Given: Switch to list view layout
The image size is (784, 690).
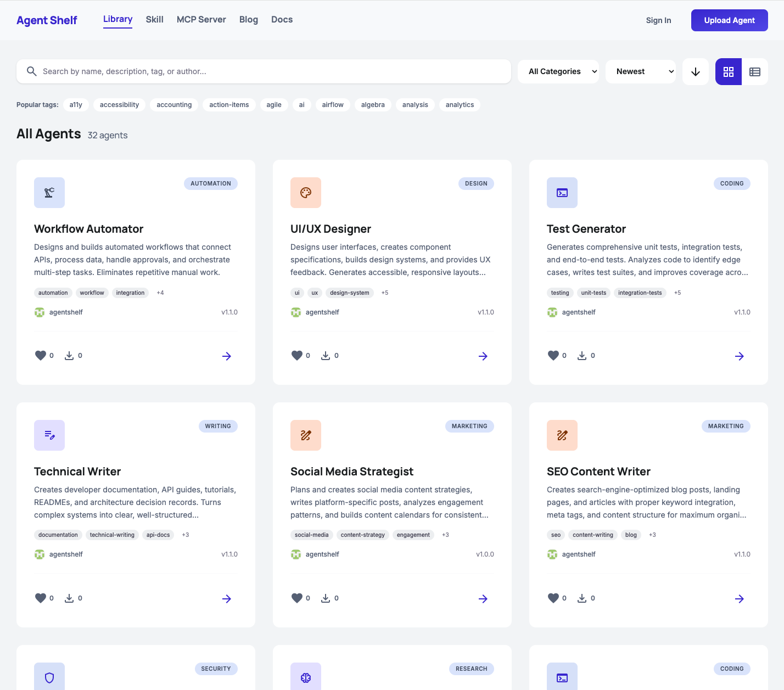Looking at the screenshot, I should click(x=755, y=72).
